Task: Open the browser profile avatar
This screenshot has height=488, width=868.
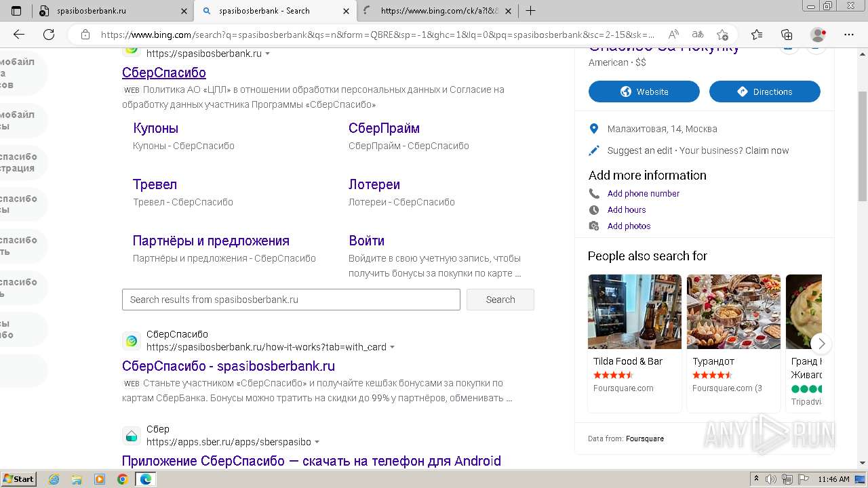Action: (818, 35)
